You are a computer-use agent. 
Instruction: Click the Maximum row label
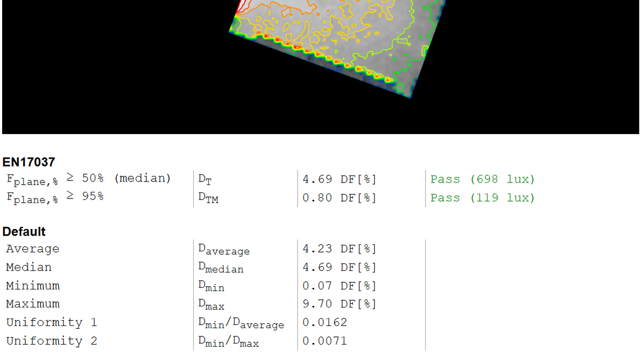(x=33, y=304)
